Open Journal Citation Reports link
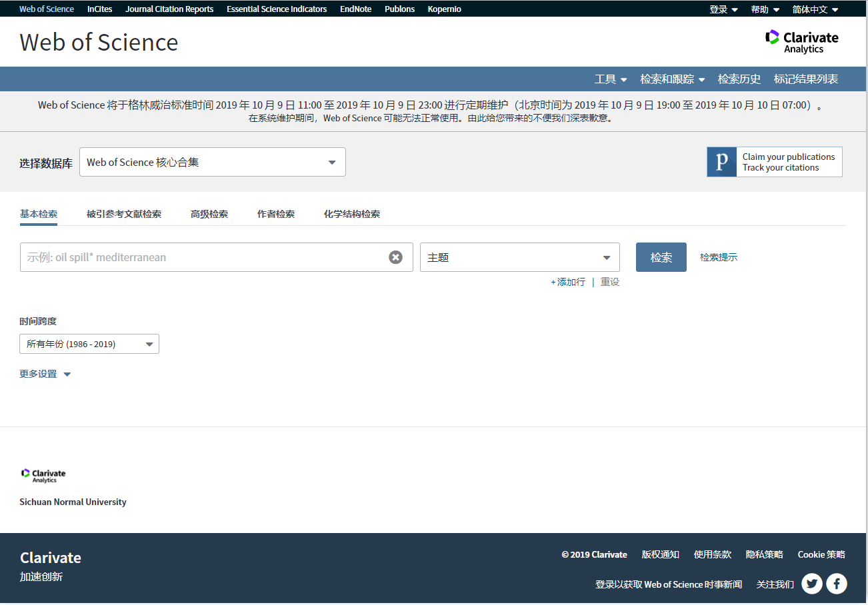 point(170,9)
